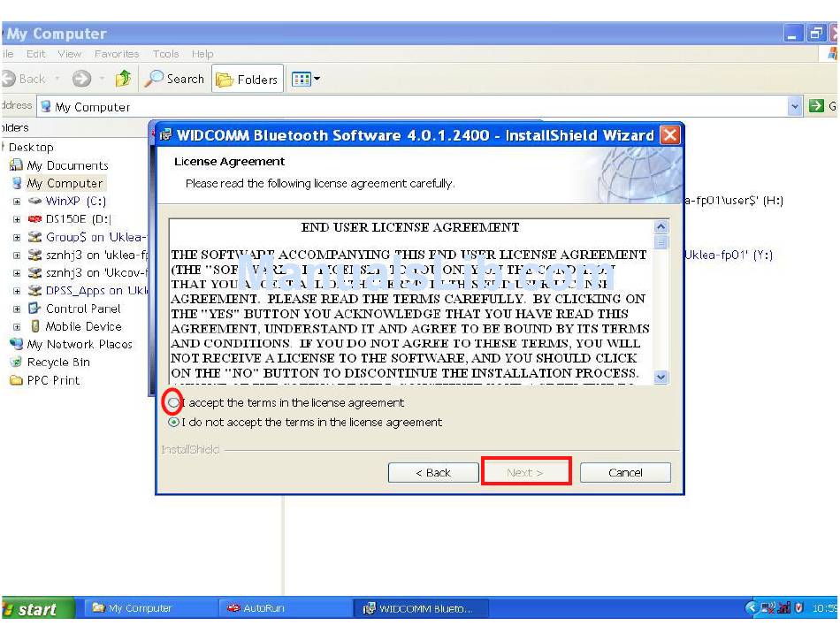Click the network connection tray icon
840x641 pixels.
[767, 607]
